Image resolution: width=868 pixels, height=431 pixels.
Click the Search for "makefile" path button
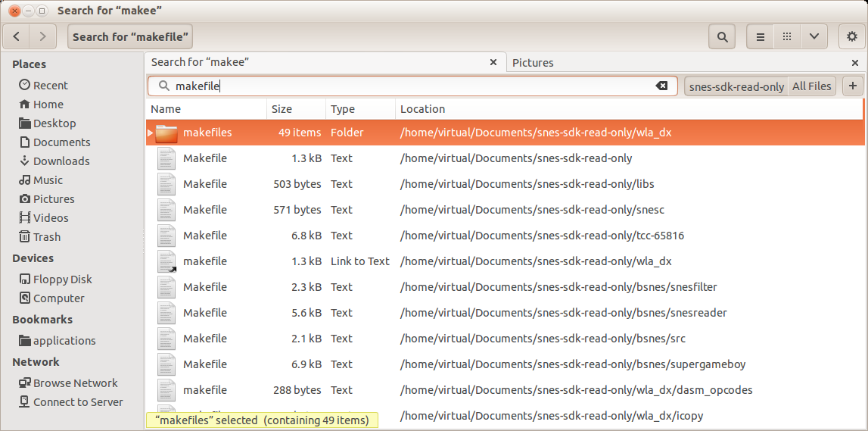pyautogui.click(x=130, y=36)
